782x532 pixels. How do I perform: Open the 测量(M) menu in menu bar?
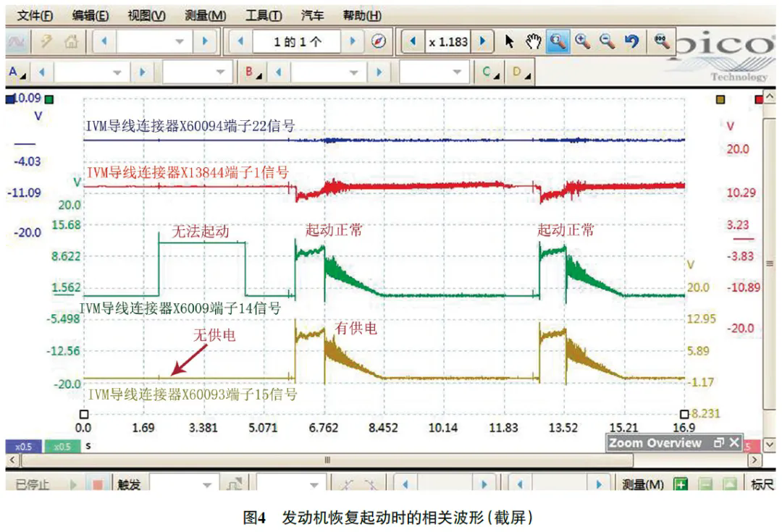point(205,15)
